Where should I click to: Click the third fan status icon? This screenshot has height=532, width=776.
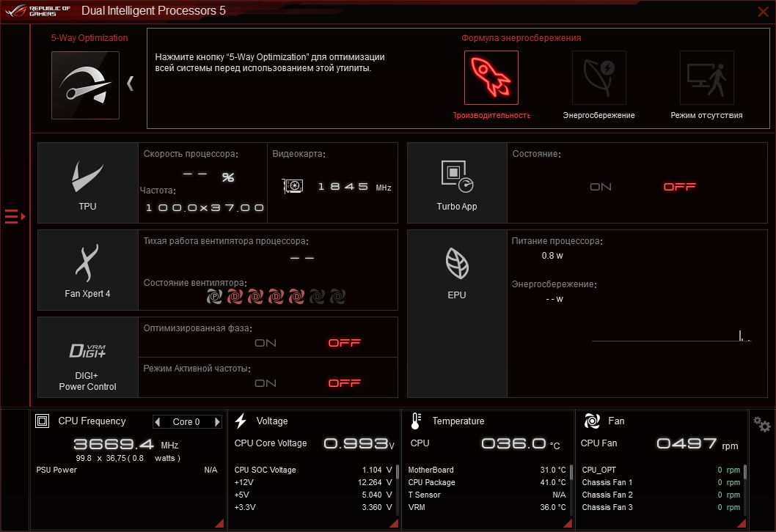[x=255, y=297]
